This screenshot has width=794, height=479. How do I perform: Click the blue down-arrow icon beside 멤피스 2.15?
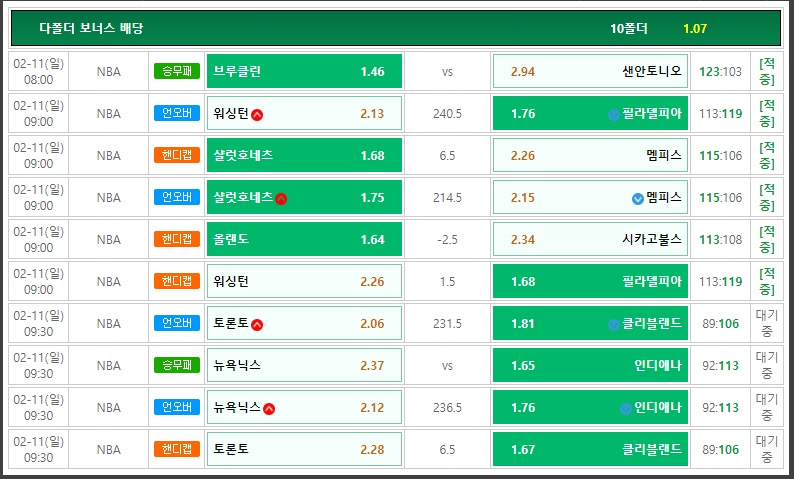coord(638,198)
